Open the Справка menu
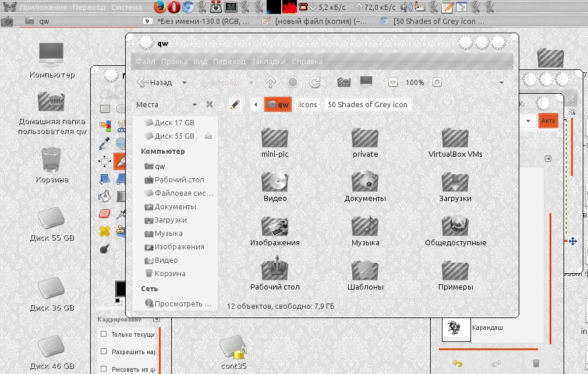 click(307, 62)
